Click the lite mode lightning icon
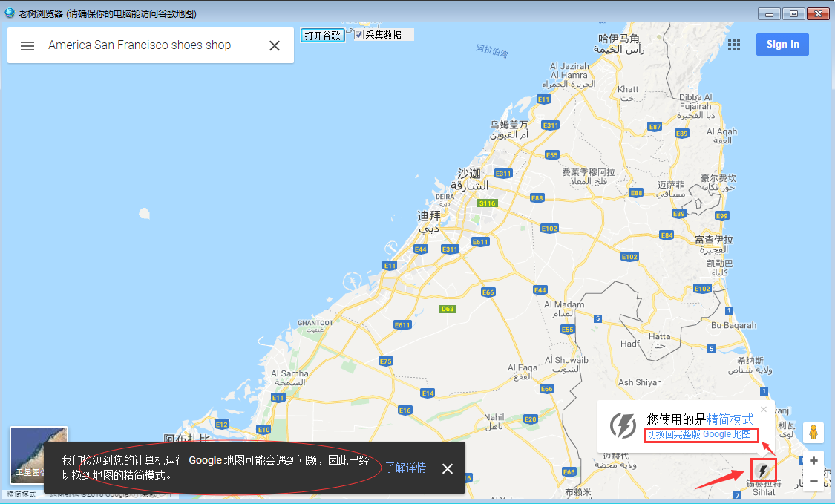This screenshot has width=835, height=504. click(x=763, y=471)
